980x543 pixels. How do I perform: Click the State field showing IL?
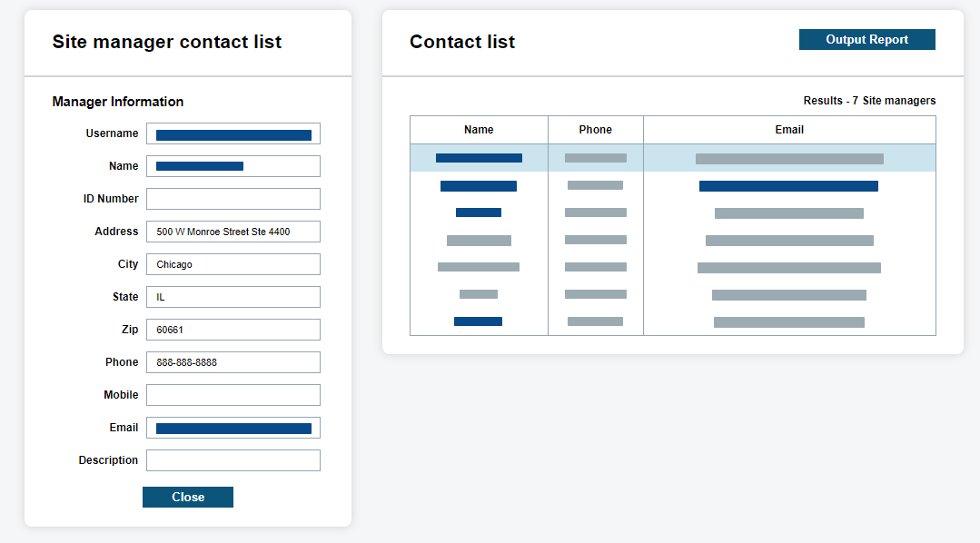233,297
